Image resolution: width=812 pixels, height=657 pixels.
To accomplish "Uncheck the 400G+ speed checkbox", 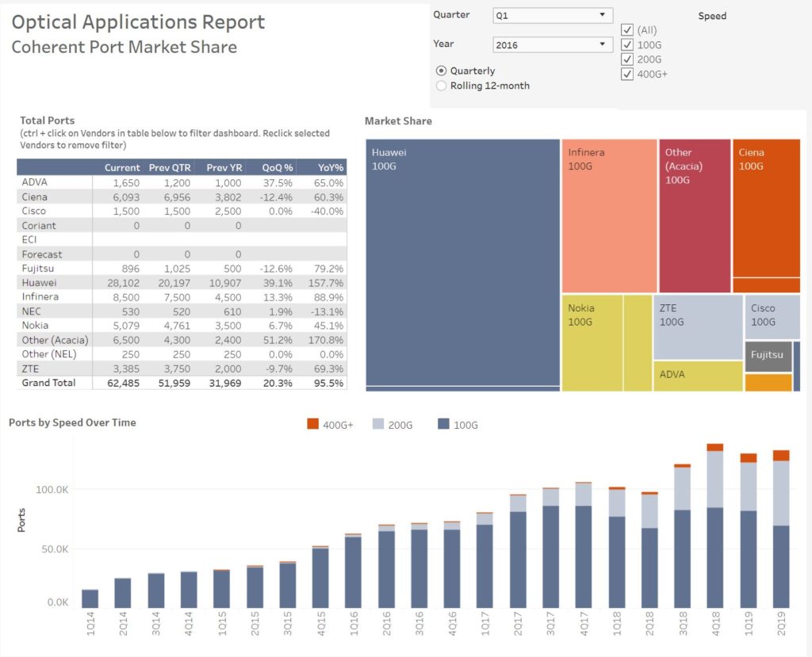I will click(627, 74).
